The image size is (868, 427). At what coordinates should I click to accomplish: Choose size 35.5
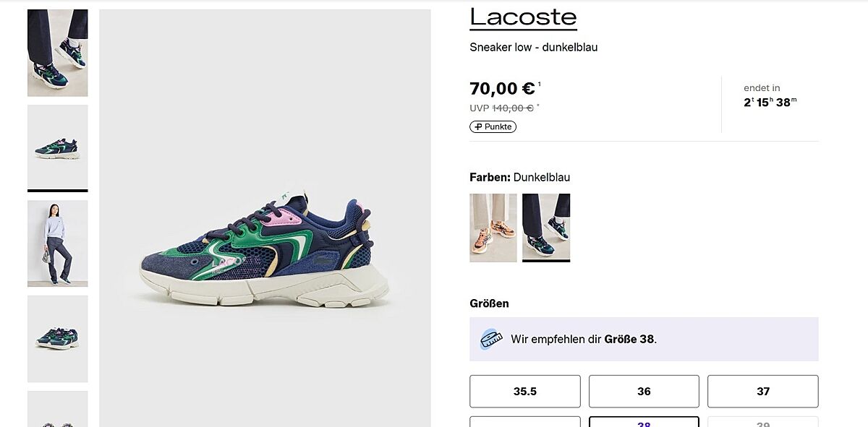click(525, 391)
